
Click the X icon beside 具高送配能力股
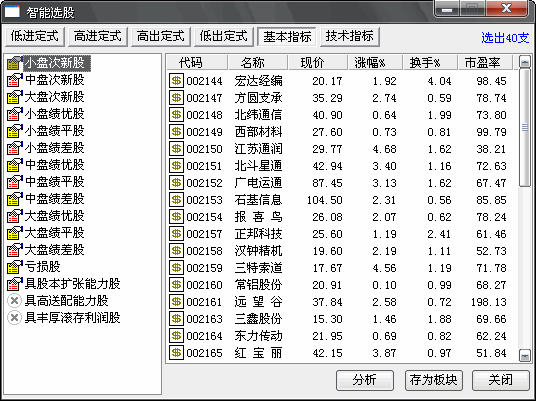[x=14, y=301]
